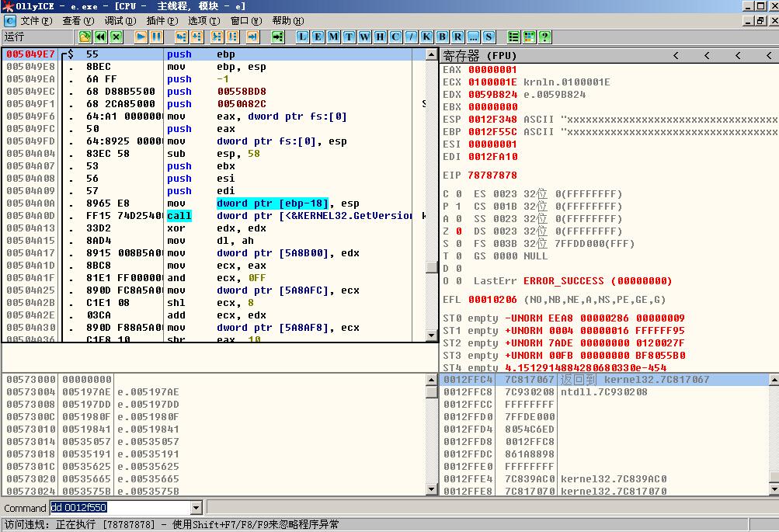Click the Command input field

click(x=120, y=508)
